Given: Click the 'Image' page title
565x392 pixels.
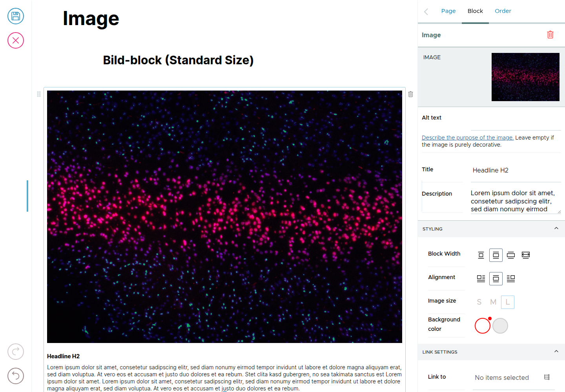Looking at the screenshot, I should 91,18.
